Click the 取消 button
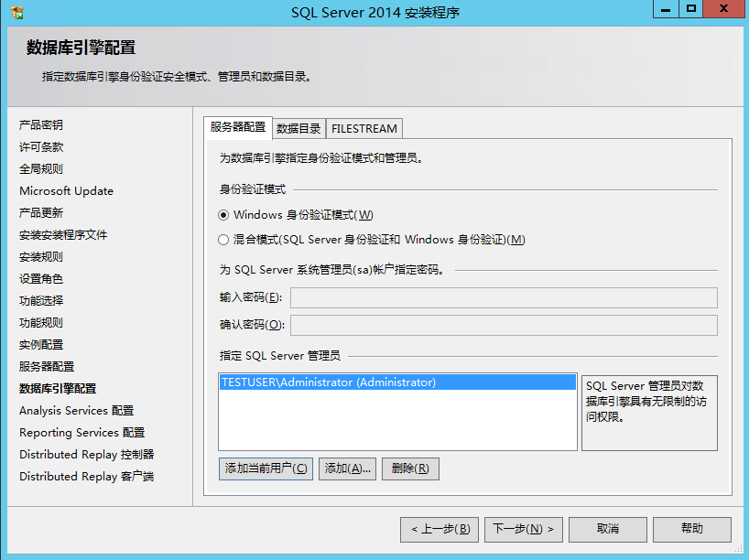 [x=608, y=530]
